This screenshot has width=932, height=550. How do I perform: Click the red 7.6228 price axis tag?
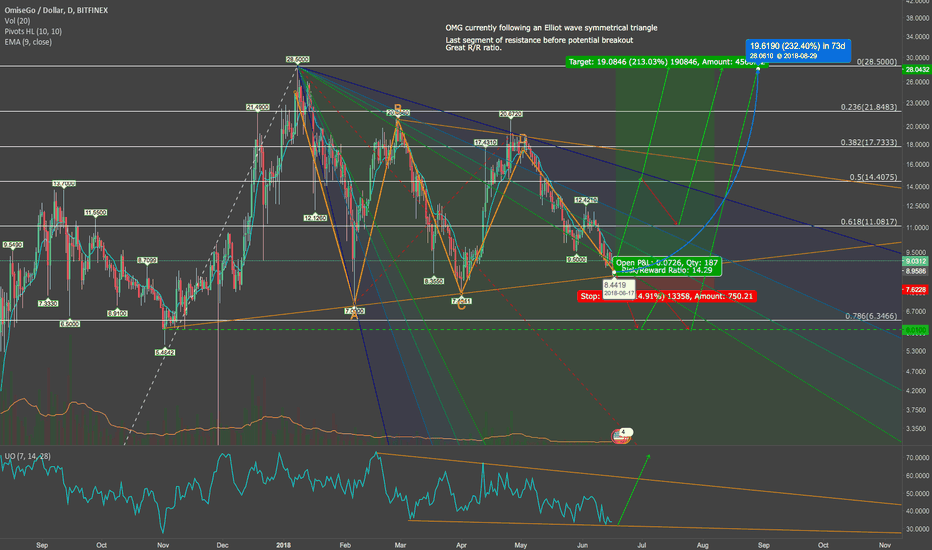(916, 290)
